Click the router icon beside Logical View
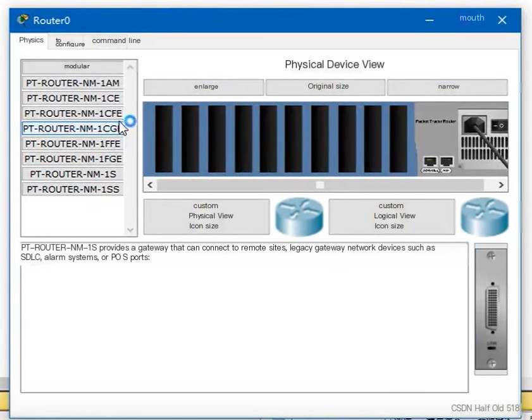Viewport: 532px width, 420px height. pyautogui.click(x=484, y=216)
